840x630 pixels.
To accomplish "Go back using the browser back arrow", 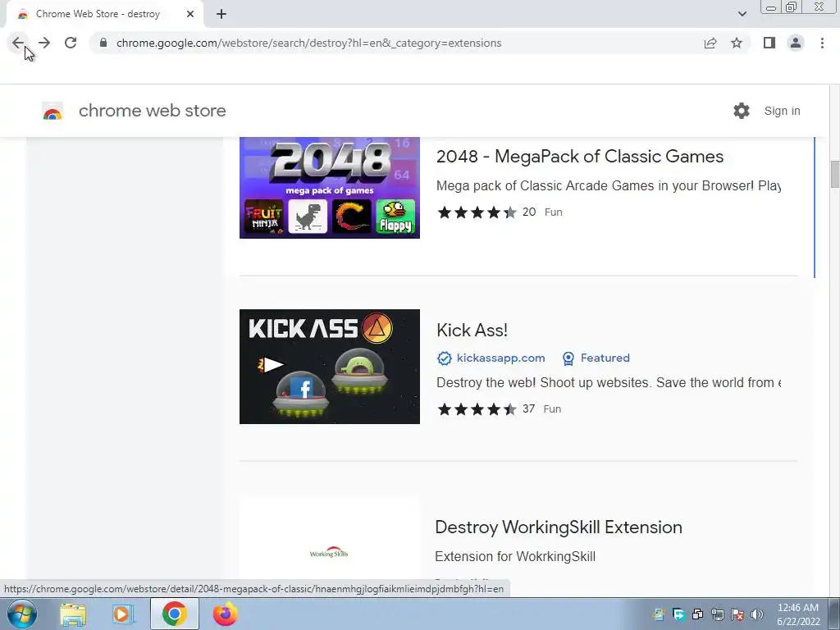I will (x=18, y=43).
